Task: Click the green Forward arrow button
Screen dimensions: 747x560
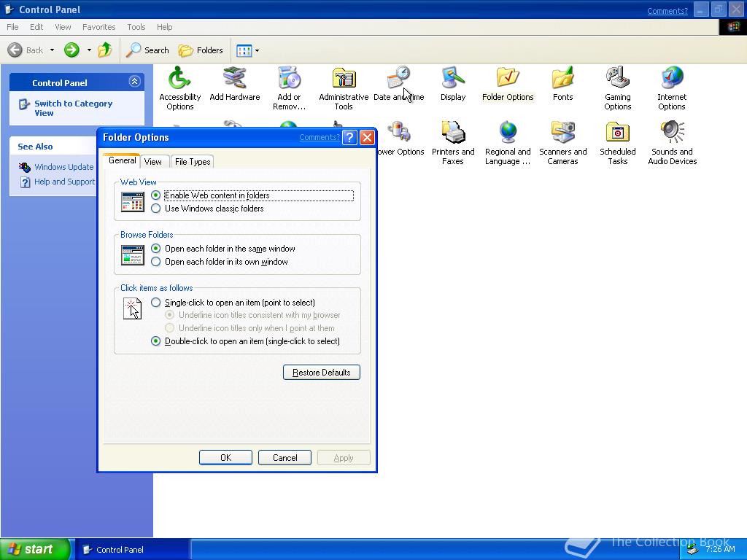Action: (x=71, y=50)
